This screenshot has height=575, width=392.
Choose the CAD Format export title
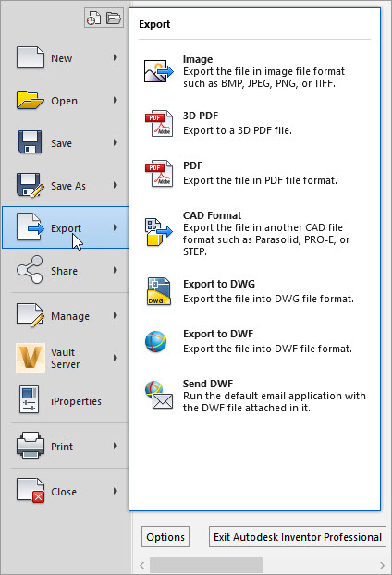[213, 215]
